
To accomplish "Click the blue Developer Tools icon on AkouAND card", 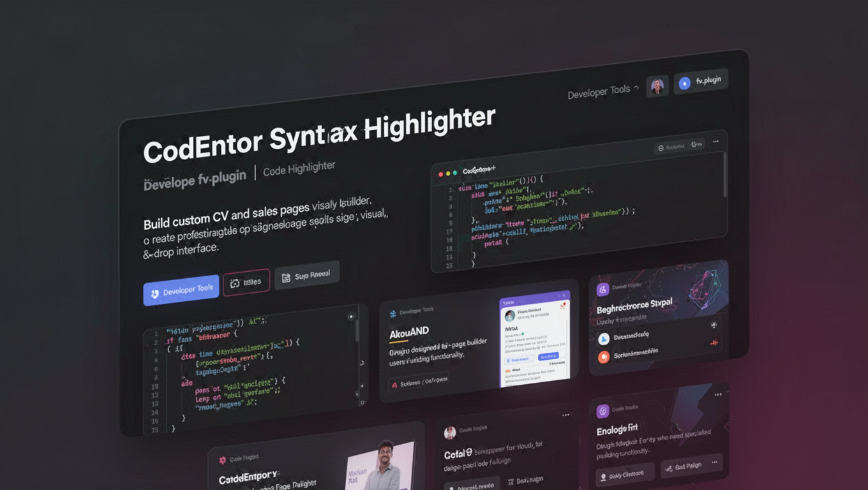I will (393, 314).
